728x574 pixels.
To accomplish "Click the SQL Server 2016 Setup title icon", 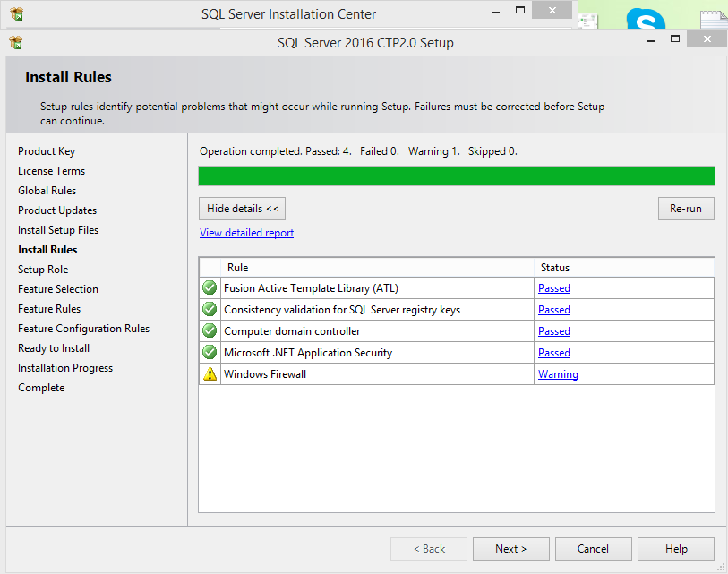I will tap(16, 43).
